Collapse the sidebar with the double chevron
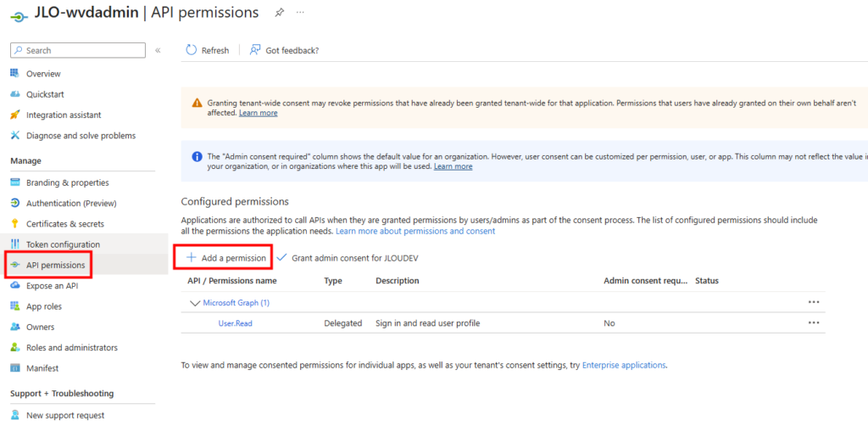 (158, 51)
